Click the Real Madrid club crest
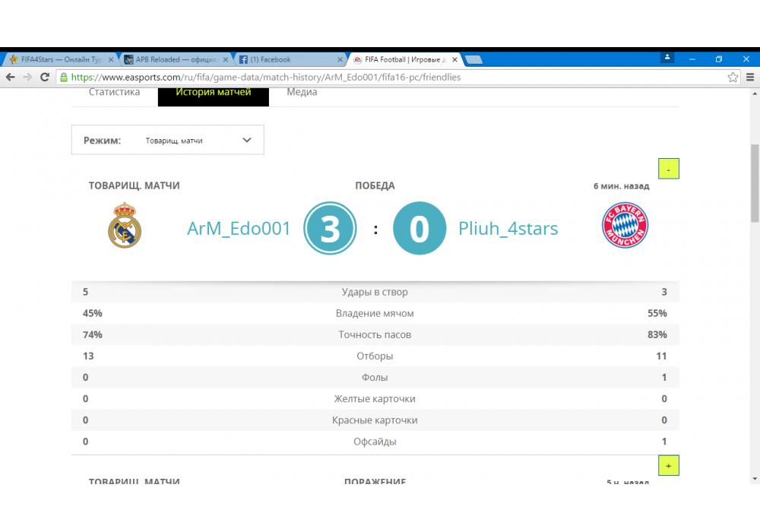The height and width of the screenshot is (532, 760). (x=125, y=226)
